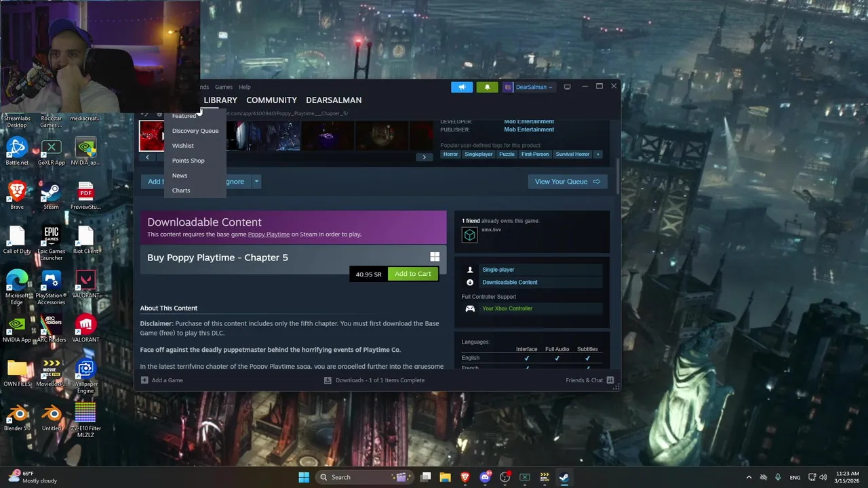Open the Help menu
The width and height of the screenshot is (868, 488).
(x=245, y=87)
